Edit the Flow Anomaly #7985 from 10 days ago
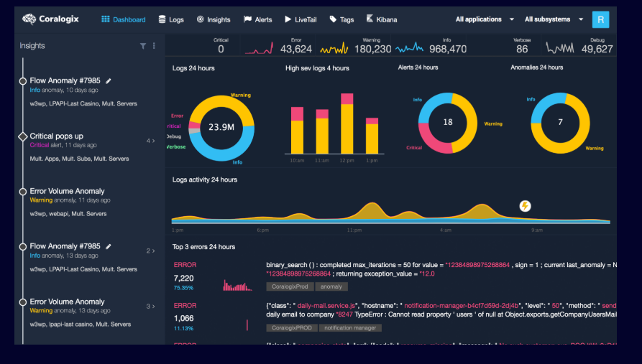 pyautogui.click(x=109, y=81)
